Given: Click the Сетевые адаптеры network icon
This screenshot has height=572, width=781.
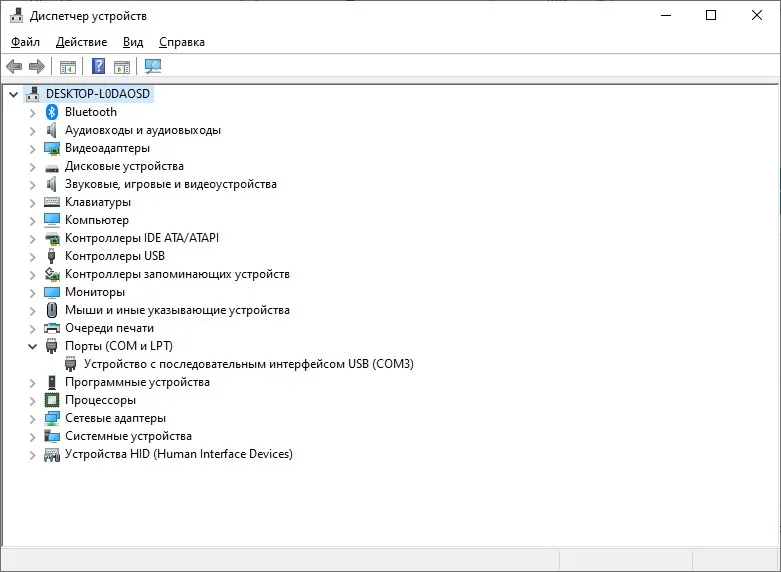Looking at the screenshot, I should [52, 418].
